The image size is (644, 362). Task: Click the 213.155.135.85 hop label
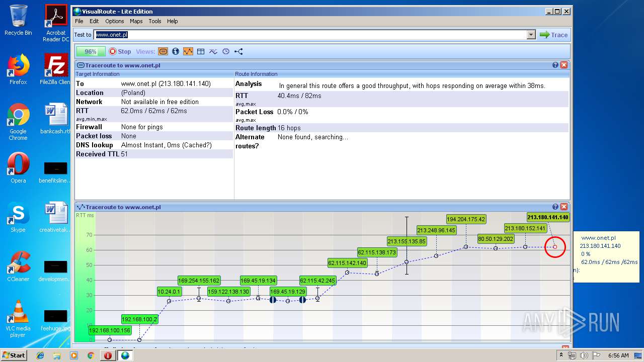[407, 241]
